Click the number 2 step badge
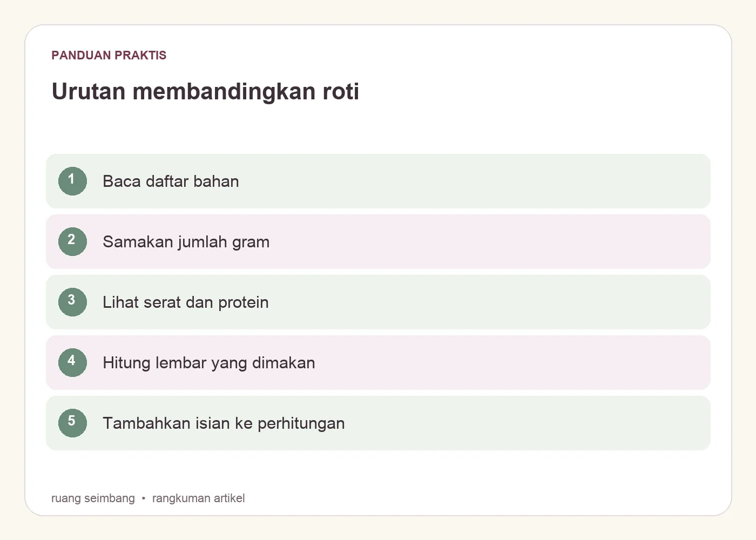The image size is (756, 540). tap(72, 241)
